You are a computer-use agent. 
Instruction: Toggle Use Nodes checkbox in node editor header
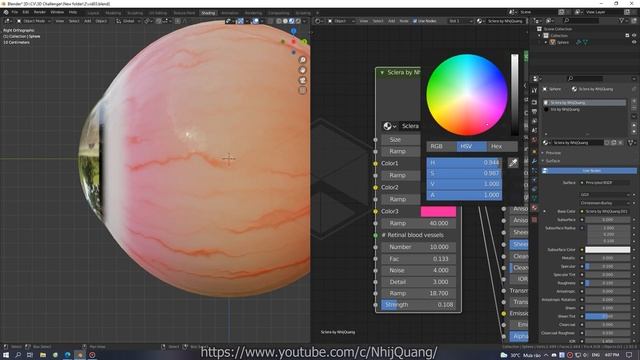tap(415, 21)
